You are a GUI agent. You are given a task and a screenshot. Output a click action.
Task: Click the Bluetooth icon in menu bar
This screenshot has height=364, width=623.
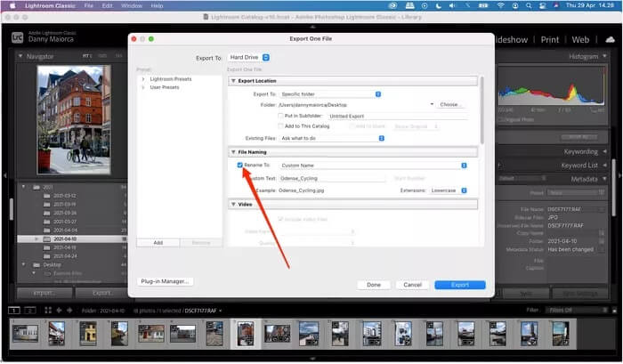click(x=467, y=5)
